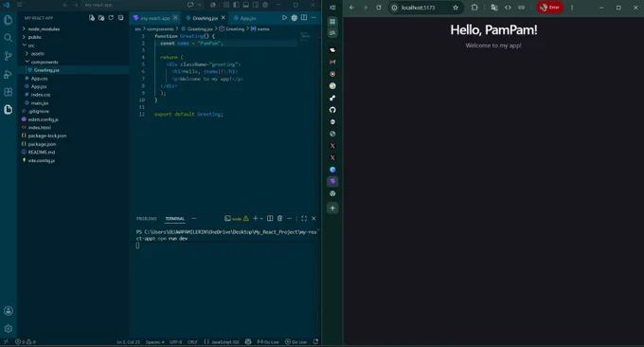Refresh the explorer file tree
644x347 pixels.
[x=111, y=18]
